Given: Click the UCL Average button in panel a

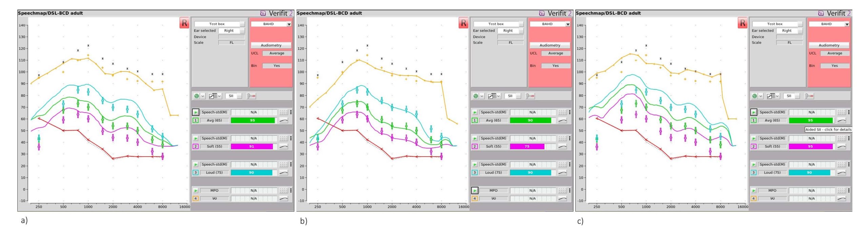Looking at the screenshot, I should click(x=277, y=53).
